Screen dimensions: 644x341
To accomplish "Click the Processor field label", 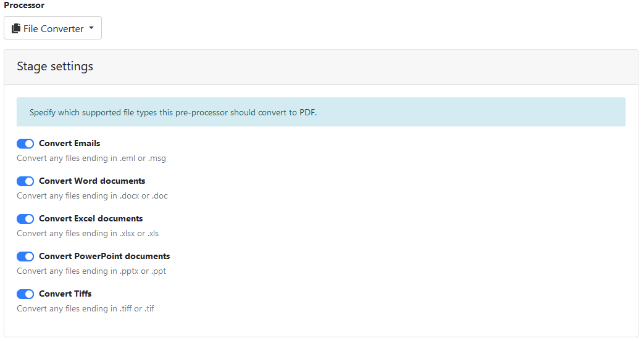I will click(24, 6).
